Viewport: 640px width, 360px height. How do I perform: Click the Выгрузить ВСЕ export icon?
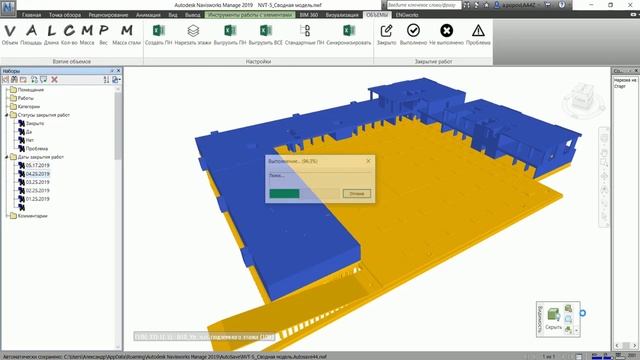pos(266,31)
